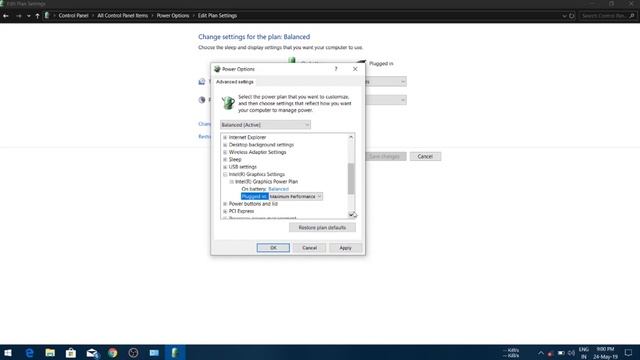Open File Explorer from taskbar
Screen dimensions: 640x360
tap(50, 353)
